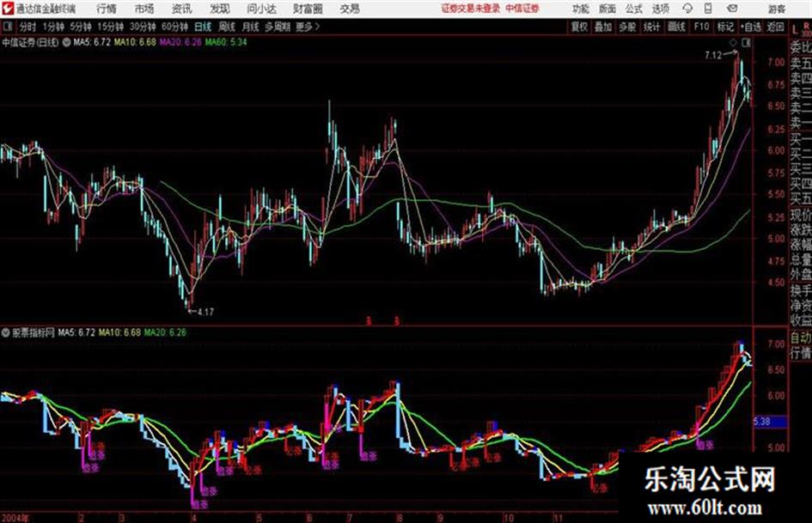
Task: Click the 游客 guest account button
Action: (x=776, y=9)
